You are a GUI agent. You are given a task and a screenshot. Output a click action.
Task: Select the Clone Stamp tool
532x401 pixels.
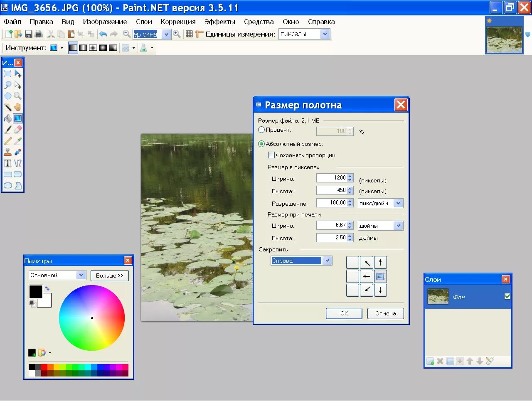click(x=7, y=152)
